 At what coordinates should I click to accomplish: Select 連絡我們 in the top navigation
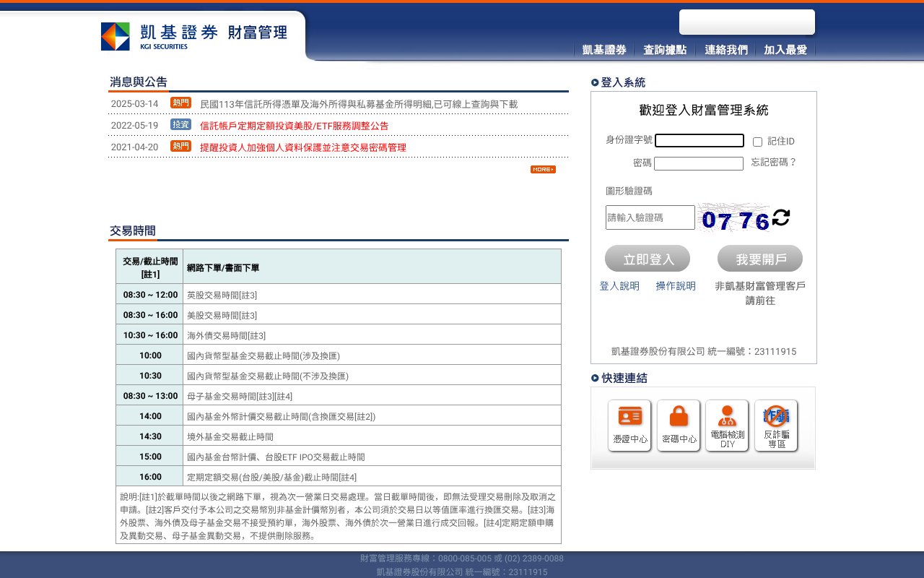pyautogui.click(x=725, y=48)
